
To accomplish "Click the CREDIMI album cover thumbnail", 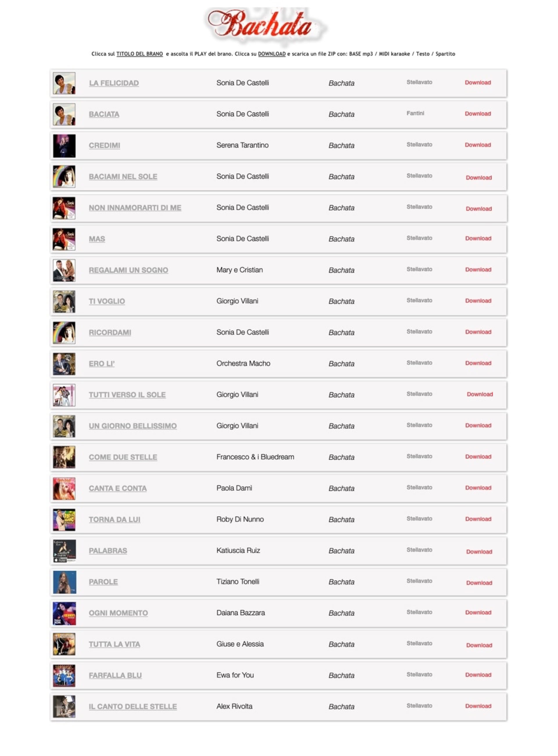I will pyautogui.click(x=64, y=146).
